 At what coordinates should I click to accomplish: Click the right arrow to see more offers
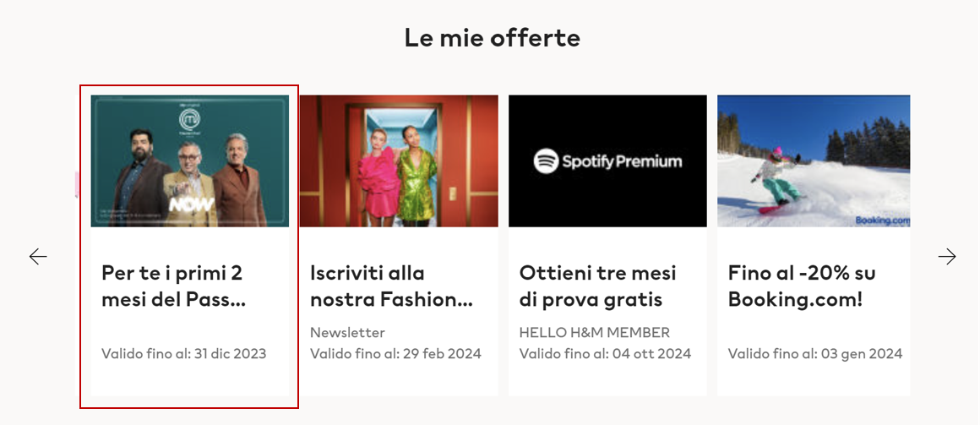point(947,257)
